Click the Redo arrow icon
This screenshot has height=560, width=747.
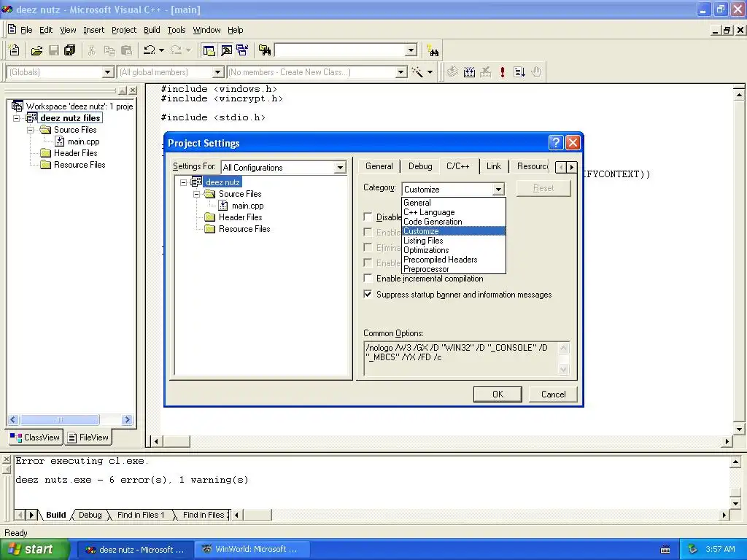[x=177, y=50]
